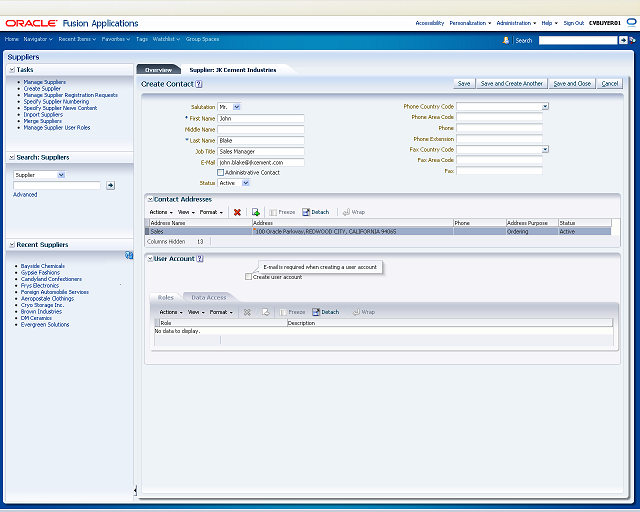Open Actions menu in Contact Addresses
The width and height of the screenshot is (640, 512).
pos(161,212)
